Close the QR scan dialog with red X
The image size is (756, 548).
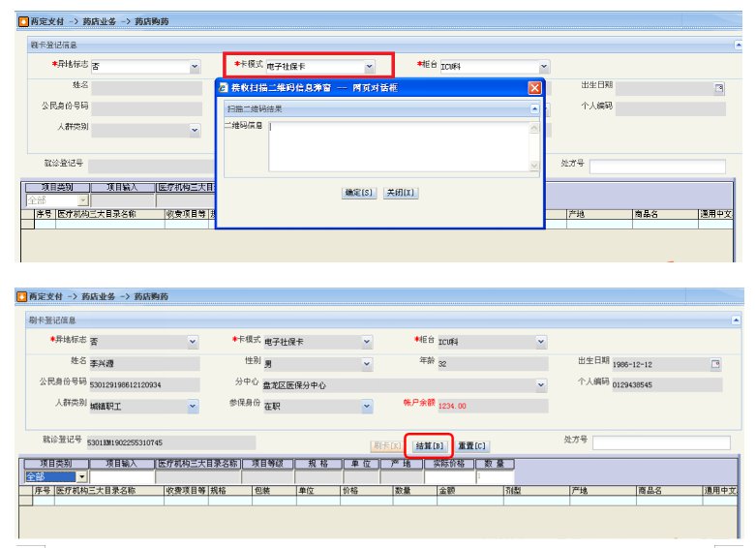(x=534, y=87)
